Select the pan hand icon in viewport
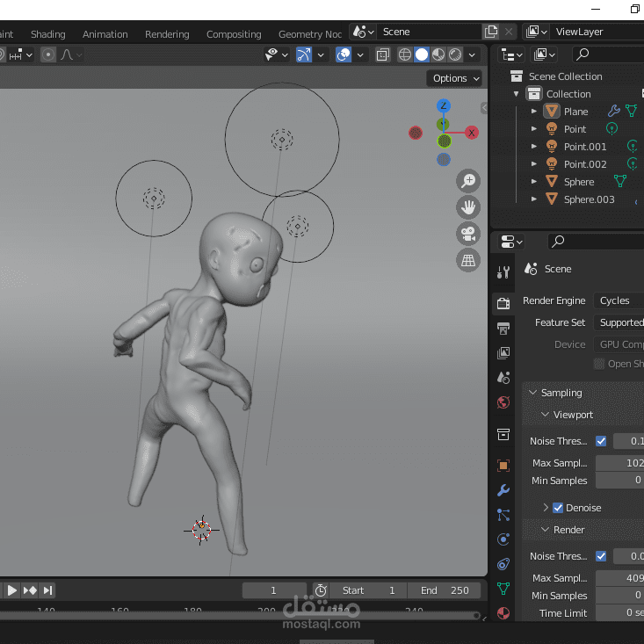644x644 pixels. point(468,207)
